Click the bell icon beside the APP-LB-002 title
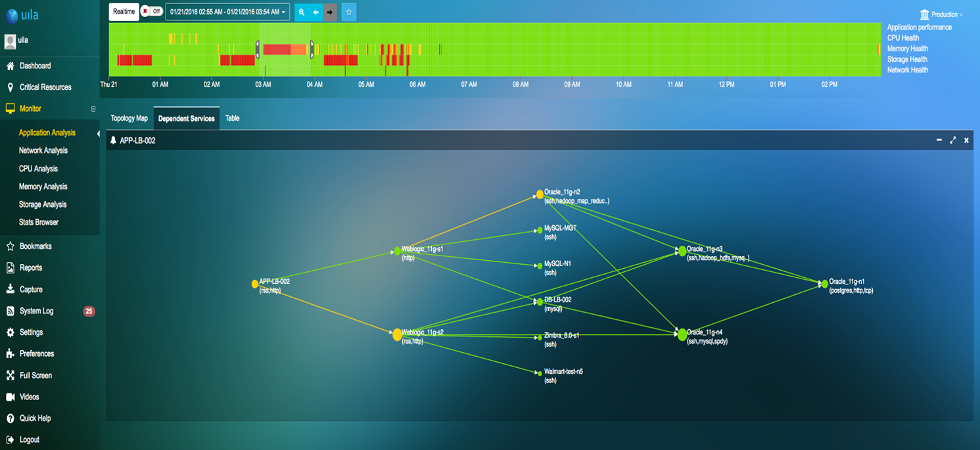Screen dimensions: 980x450 point(113,141)
